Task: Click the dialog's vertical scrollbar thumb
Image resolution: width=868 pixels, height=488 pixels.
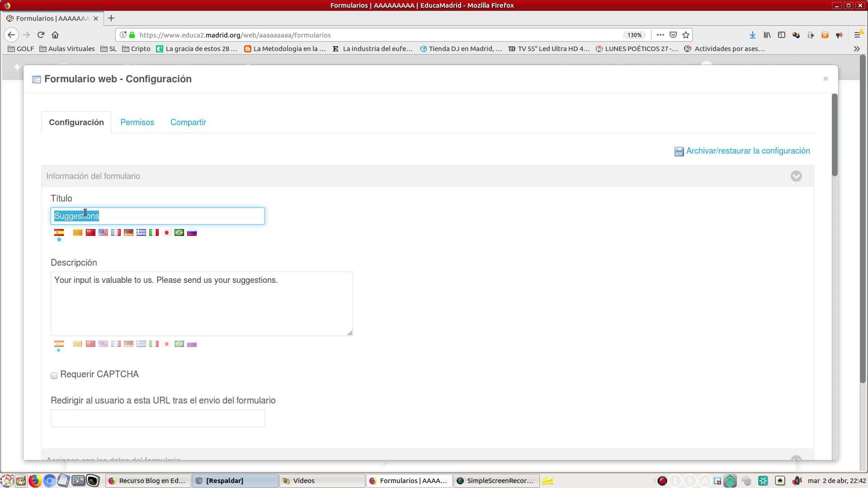Action: tap(835, 135)
